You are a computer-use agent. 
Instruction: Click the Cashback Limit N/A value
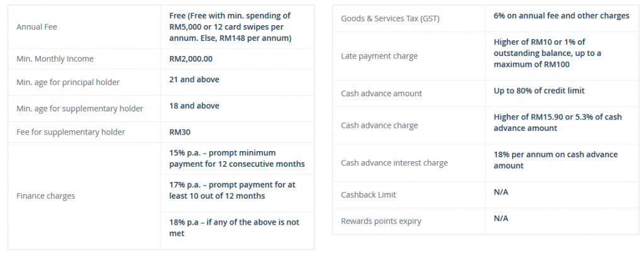(501, 192)
